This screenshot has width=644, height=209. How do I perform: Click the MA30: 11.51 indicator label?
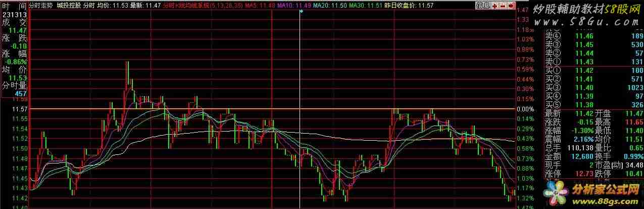[x=365, y=6]
